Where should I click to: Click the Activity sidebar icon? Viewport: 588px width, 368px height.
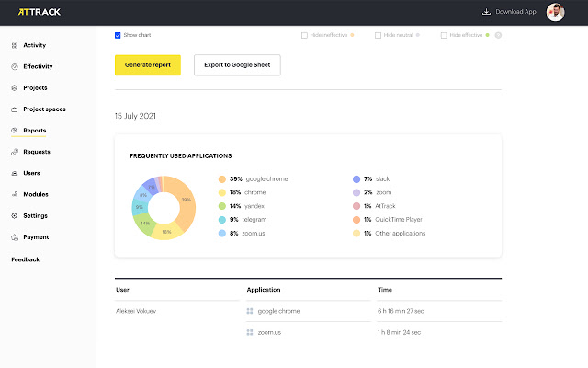click(15, 45)
